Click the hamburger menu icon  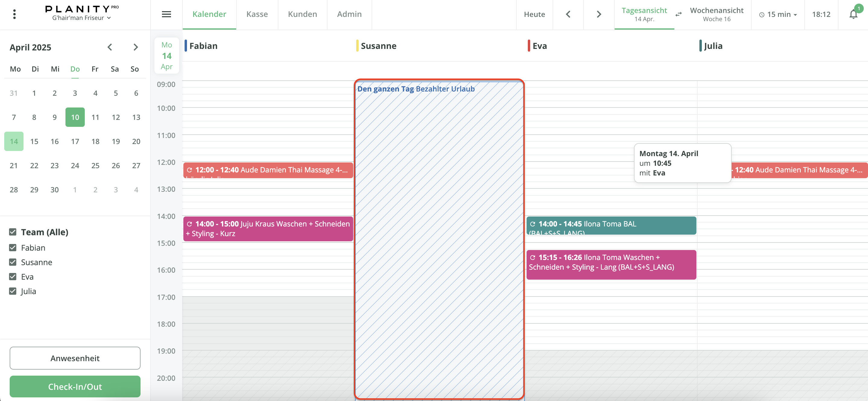[166, 14]
